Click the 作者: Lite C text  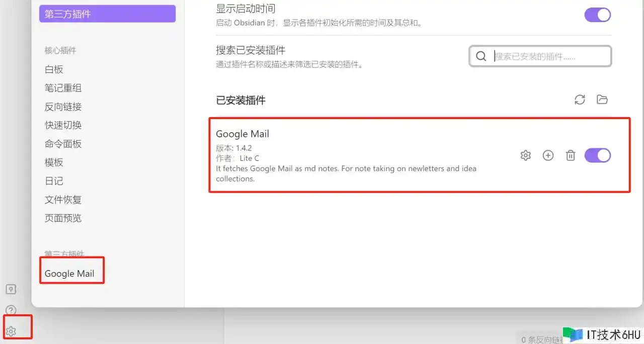coord(237,158)
